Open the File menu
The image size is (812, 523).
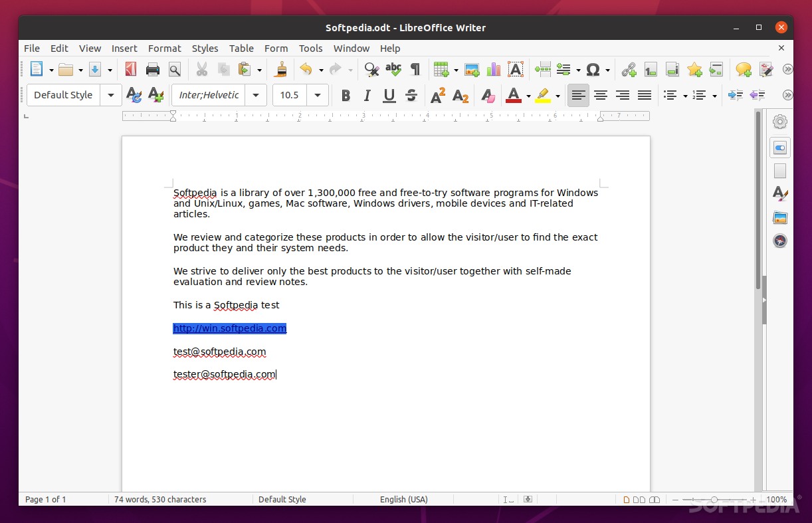point(32,48)
